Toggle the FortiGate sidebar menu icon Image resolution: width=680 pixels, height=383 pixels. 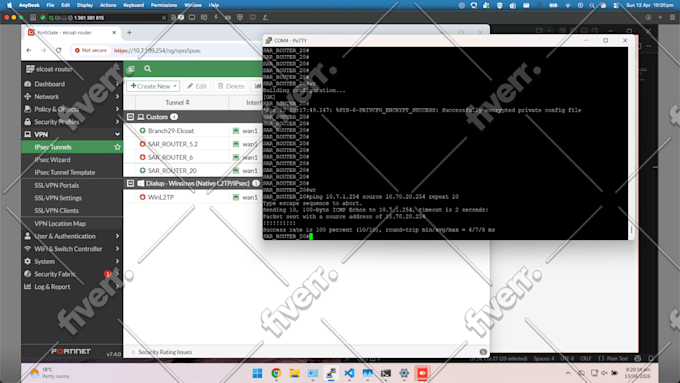[x=131, y=69]
